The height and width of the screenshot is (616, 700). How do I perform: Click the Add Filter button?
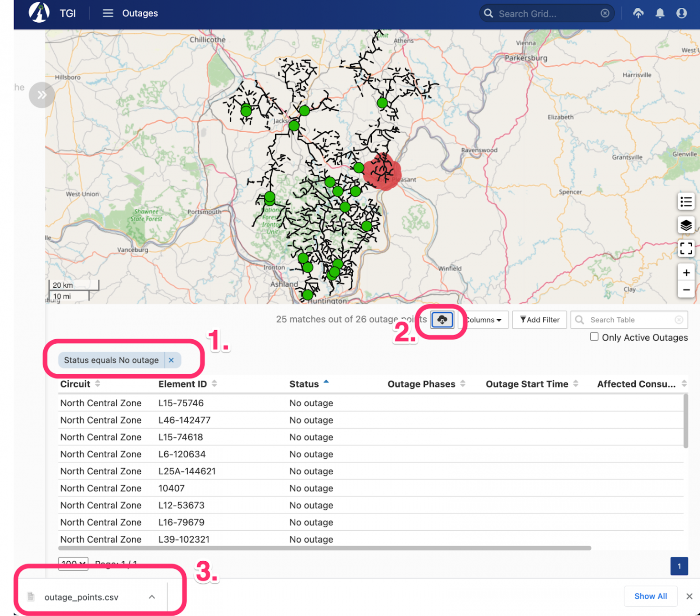[539, 320]
